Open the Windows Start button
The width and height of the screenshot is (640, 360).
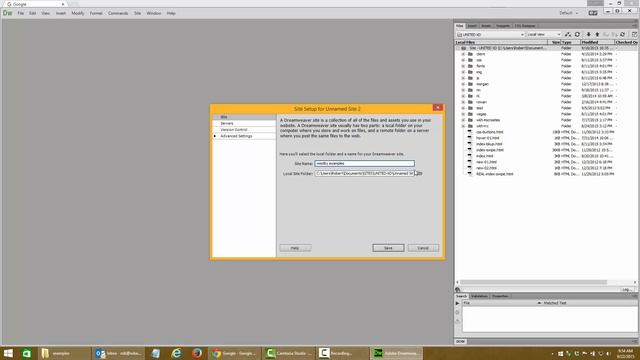8,353
